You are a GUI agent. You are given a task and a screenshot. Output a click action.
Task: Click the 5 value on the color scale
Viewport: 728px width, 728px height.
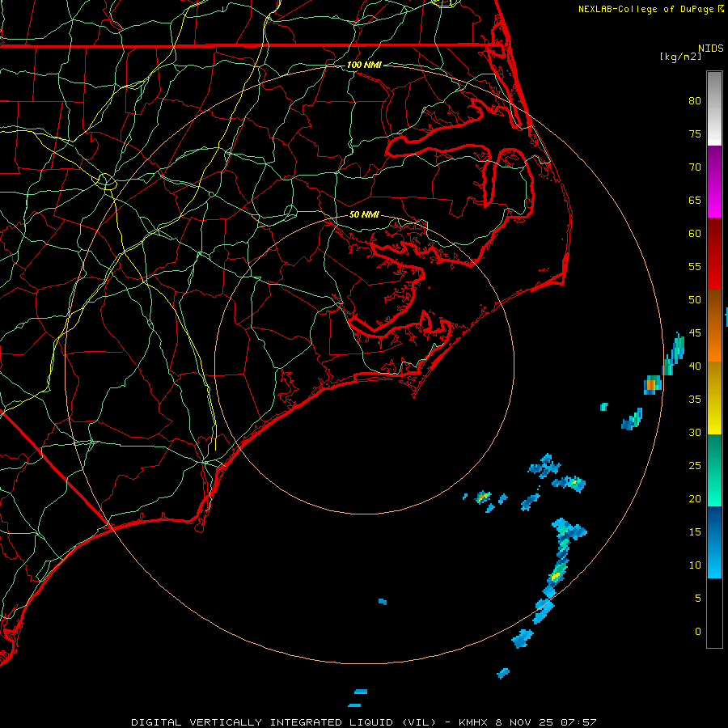click(x=698, y=599)
